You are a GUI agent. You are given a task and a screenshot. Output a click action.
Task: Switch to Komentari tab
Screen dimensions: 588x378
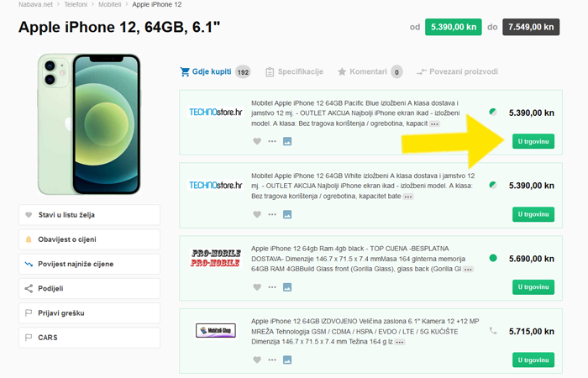370,71
